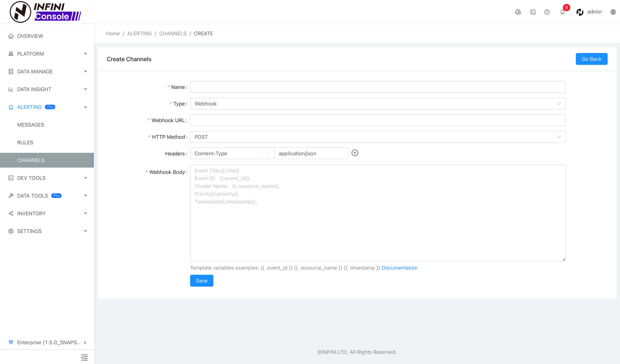Click the Create Channels heading

pyautogui.click(x=129, y=59)
